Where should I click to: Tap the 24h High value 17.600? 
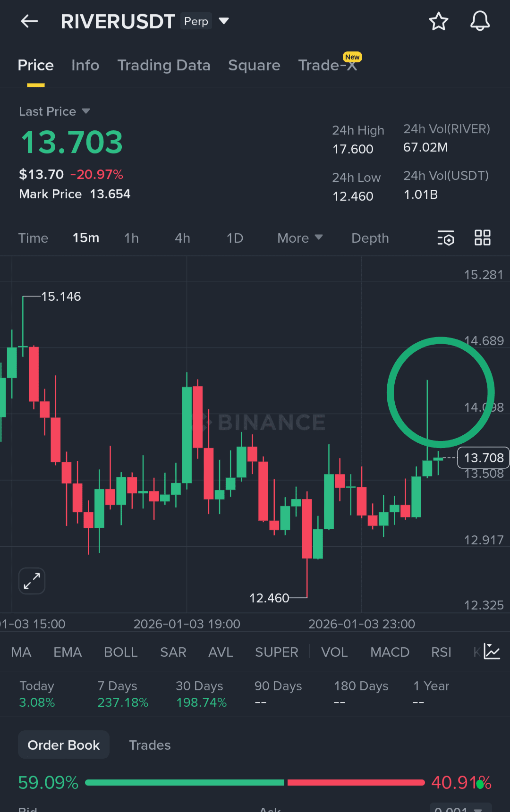[353, 149]
